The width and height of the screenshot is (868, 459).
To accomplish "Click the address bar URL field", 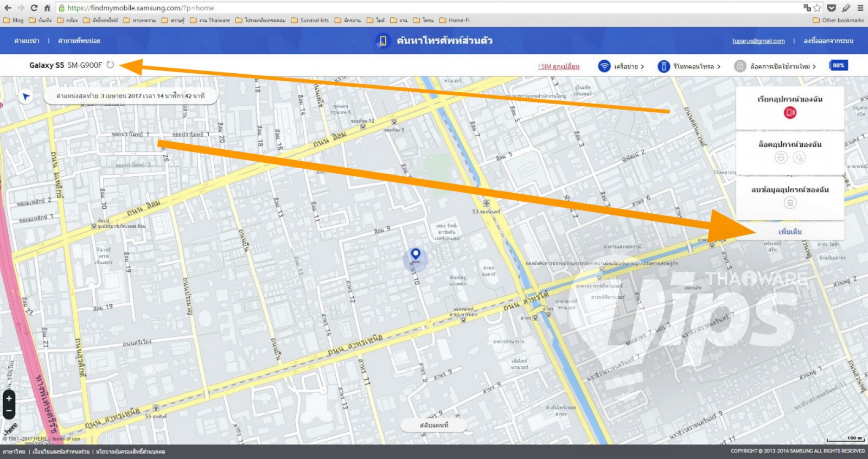I will tap(429, 8).
